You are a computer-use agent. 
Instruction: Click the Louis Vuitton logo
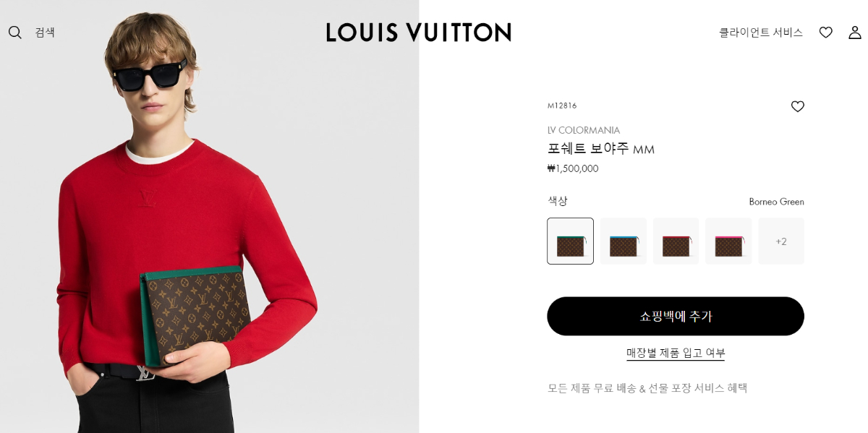pos(419,33)
